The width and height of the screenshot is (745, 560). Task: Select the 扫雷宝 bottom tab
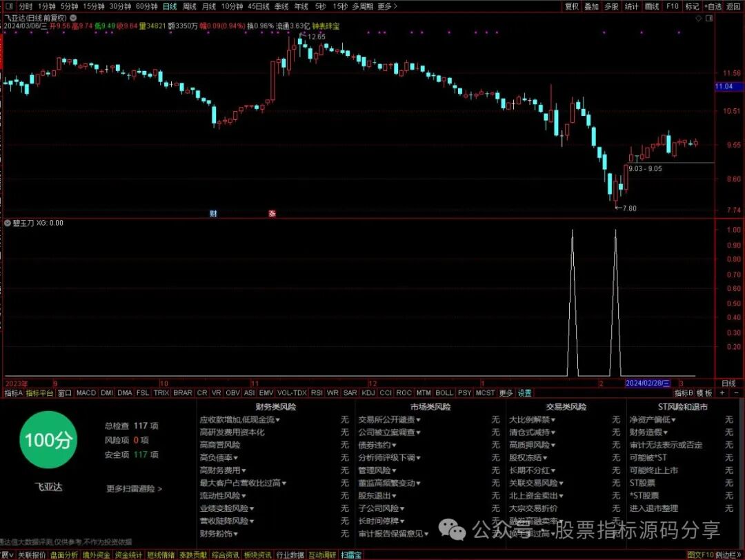coord(350,554)
